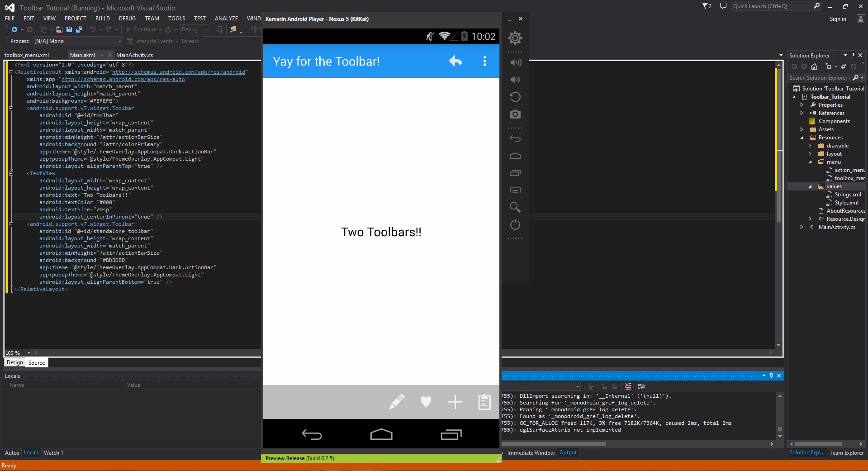Click Sign in link

click(x=838, y=19)
